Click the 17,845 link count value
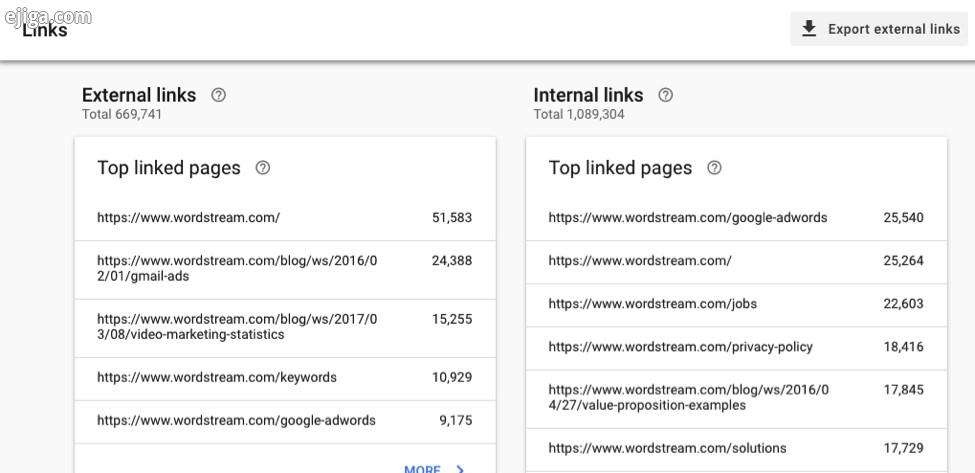This screenshot has width=975, height=473. (903, 390)
